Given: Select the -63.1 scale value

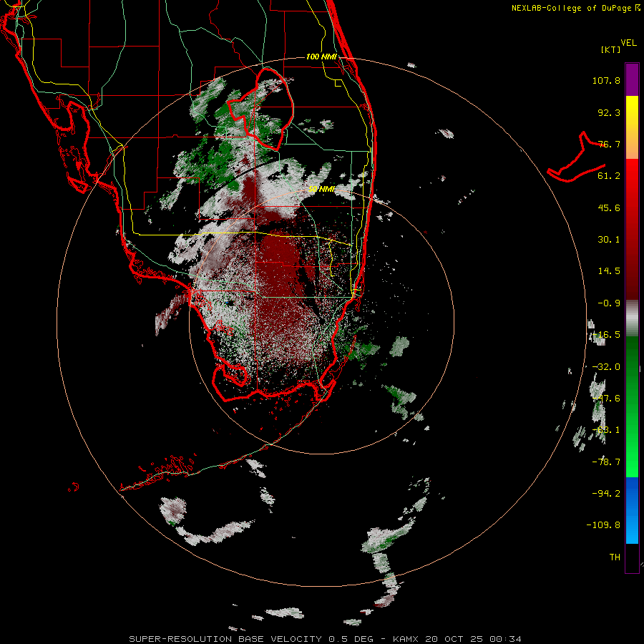Looking at the screenshot, I should pyautogui.click(x=606, y=430).
